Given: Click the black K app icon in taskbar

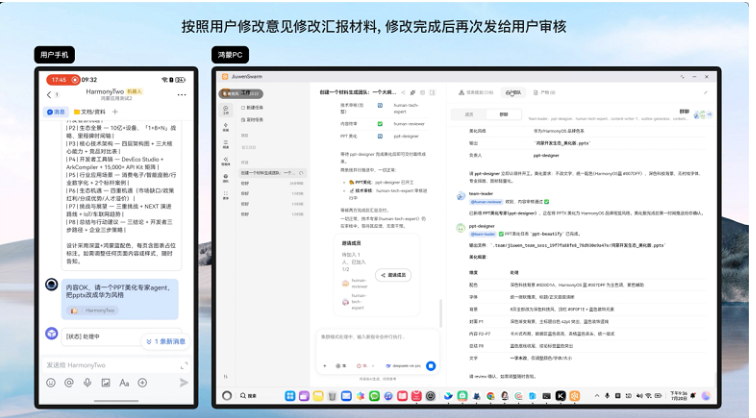Looking at the screenshot, I should pos(560,396).
